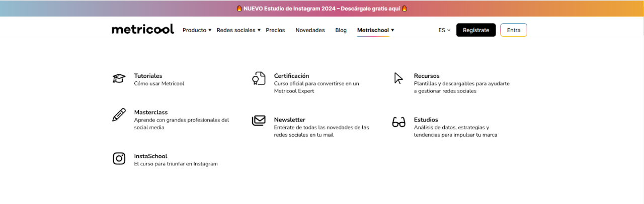644x204 pixels.
Task: Click the cursor arrow Recursos icon
Action: coord(398,78)
